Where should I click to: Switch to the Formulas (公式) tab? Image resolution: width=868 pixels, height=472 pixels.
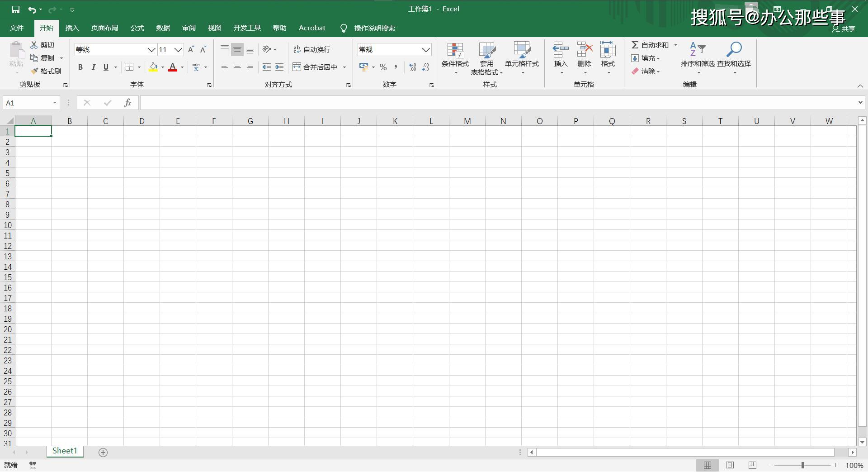137,28
